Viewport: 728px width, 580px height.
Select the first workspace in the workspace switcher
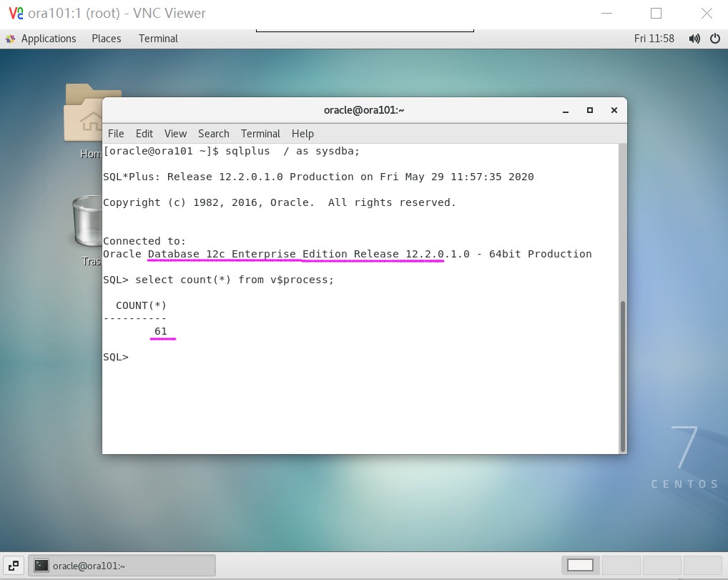581,565
